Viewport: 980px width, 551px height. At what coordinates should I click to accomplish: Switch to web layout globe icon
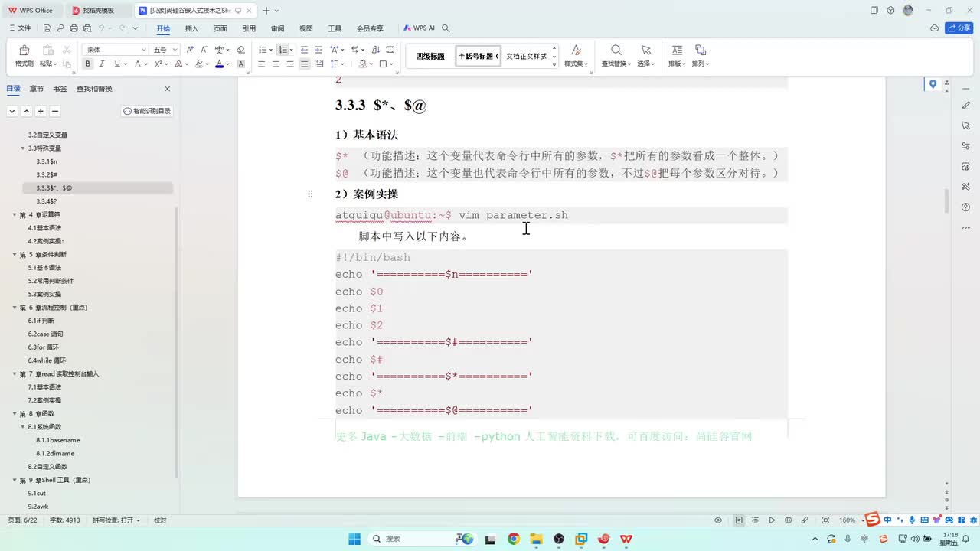click(789, 520)
